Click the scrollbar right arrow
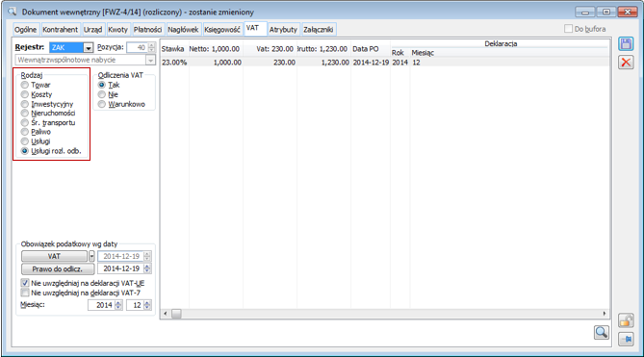Viewport: 644px width, 357px height. point(605,314)
